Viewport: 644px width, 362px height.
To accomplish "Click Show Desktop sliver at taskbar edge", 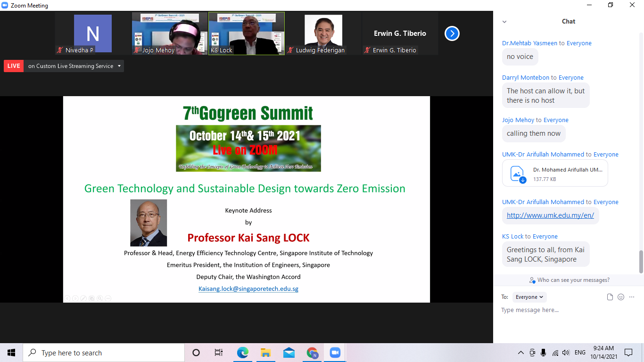I will 643,353.
